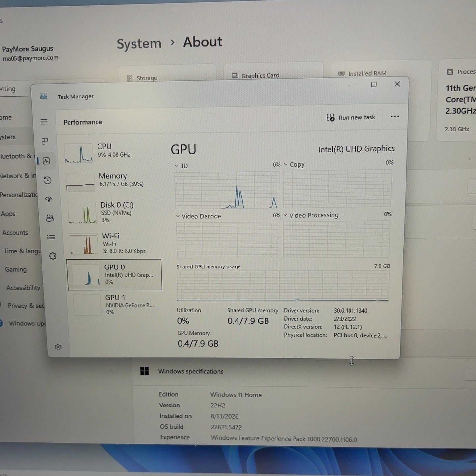Click the Shared GPU memory usage graph
Screen dimensions: 476x476
click(x=283, y=286)
